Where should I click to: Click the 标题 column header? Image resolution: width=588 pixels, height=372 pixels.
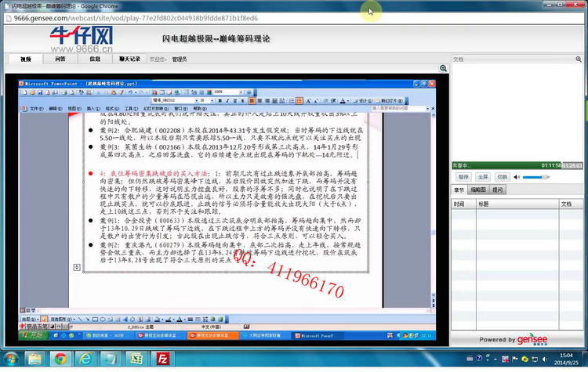pos(517,204)
